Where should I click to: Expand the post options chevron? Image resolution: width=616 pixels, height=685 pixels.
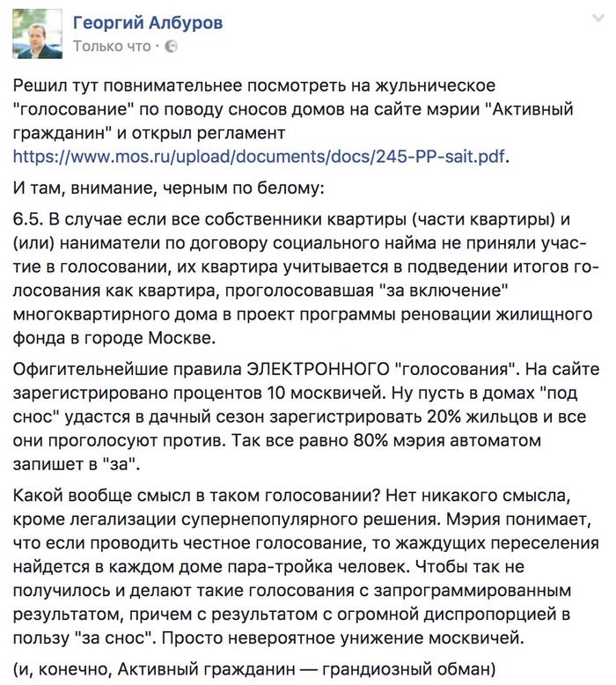598,18
